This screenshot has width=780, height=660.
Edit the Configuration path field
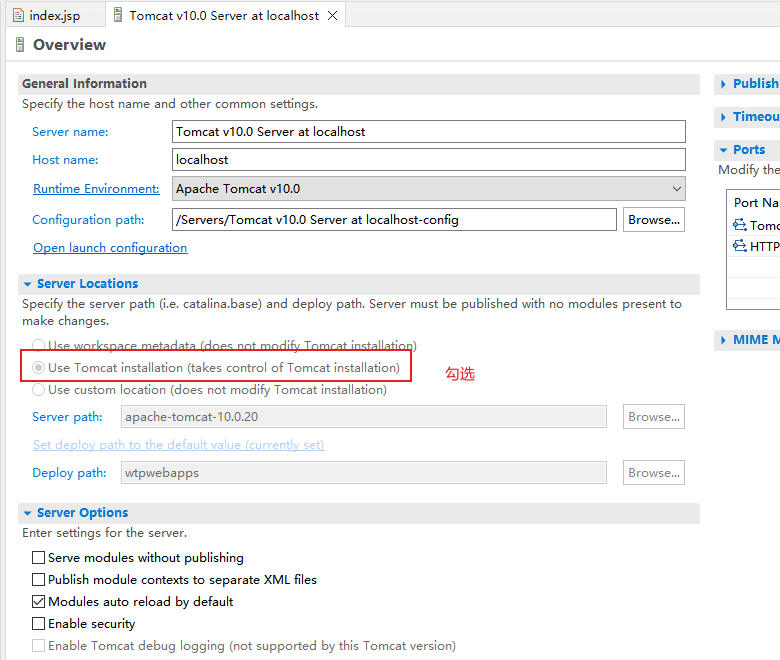(x=394, y=220)
